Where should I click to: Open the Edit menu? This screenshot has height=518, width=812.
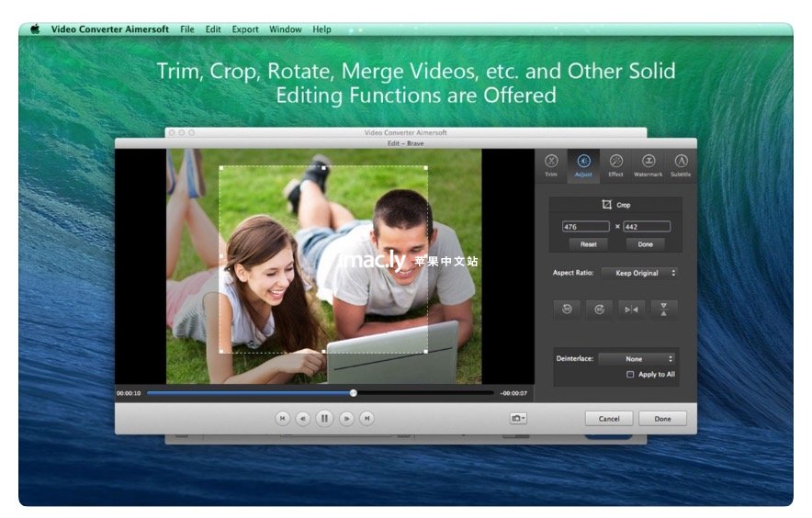tap(213, 29)
